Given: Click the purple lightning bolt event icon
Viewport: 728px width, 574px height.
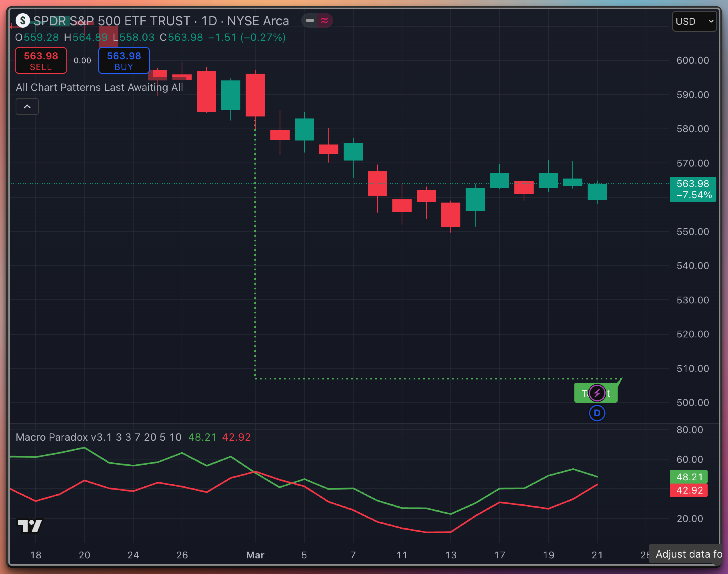Looking at the screenshot, I should 597,393.
